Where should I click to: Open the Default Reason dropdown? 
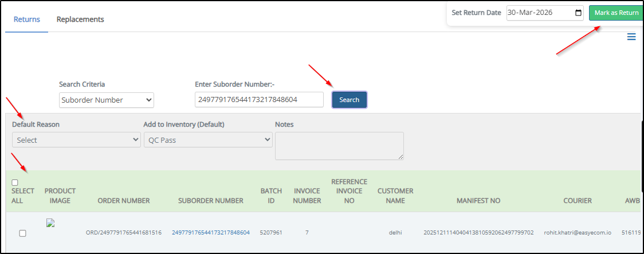coord(76,140)
